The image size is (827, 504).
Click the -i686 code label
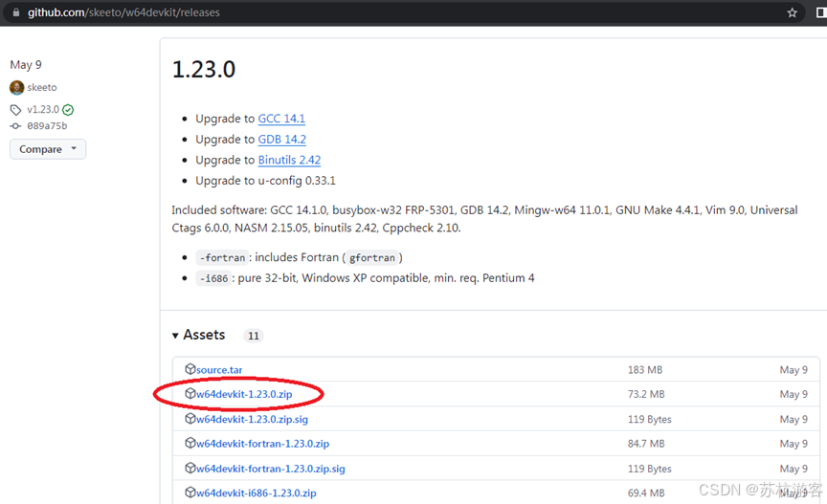point(213,278)
